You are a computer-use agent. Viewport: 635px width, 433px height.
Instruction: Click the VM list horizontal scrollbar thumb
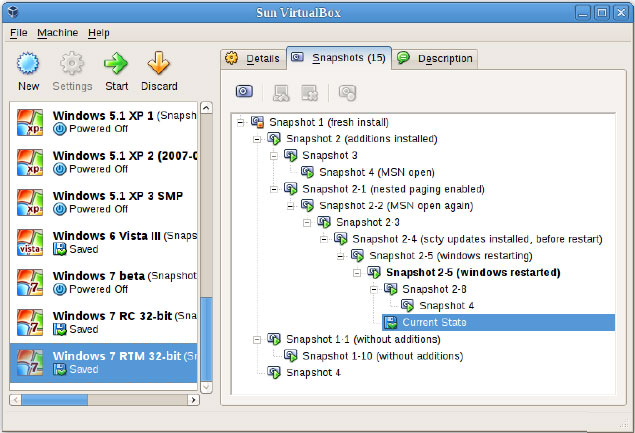tap(55, 400)
